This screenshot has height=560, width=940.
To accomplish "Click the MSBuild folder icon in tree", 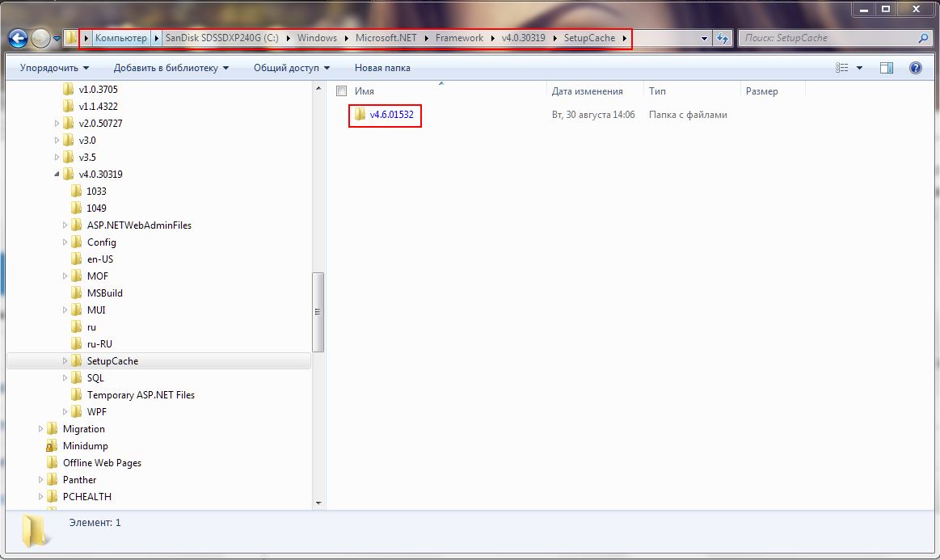I will pyautogui.click(x=76, y=293).
